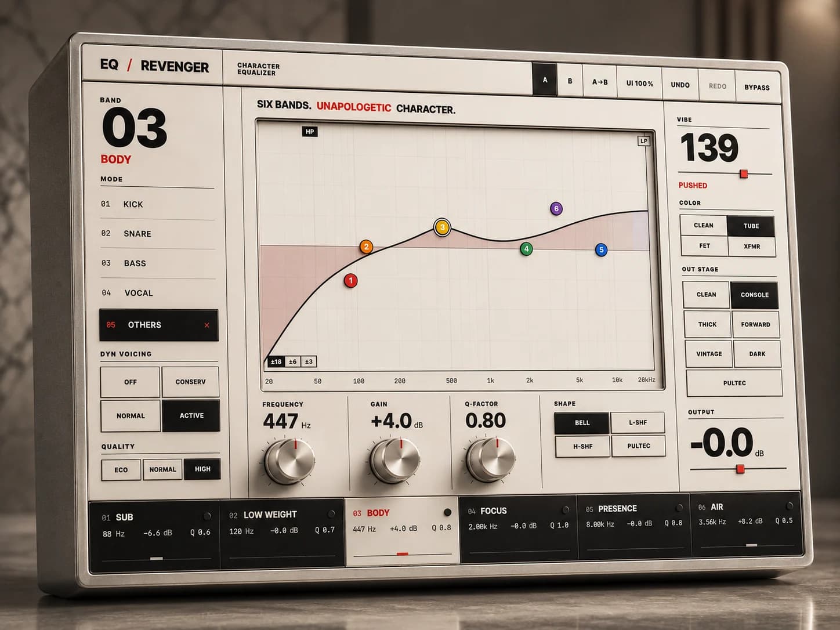Image resolution: width=840 pixels, height=630 pixels.
Task: Clear the Others mode via red X
Action: pyautogui.click(x=207, y=325)
